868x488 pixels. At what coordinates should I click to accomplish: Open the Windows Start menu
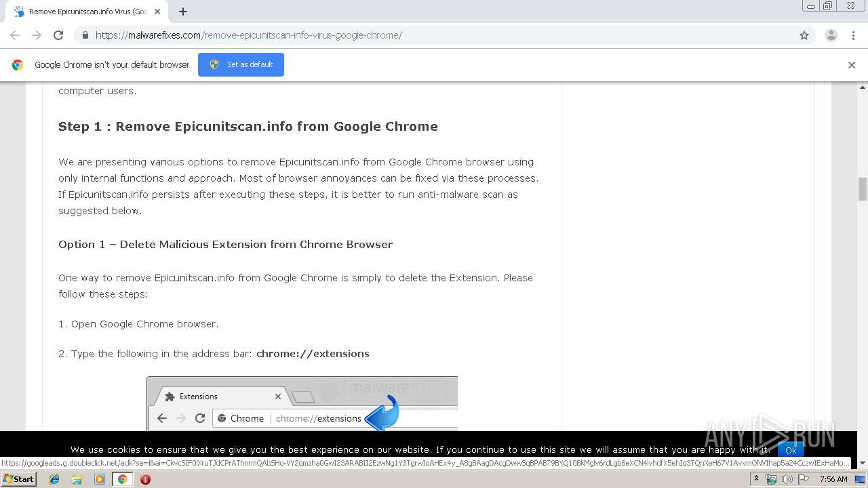point(18,479)
